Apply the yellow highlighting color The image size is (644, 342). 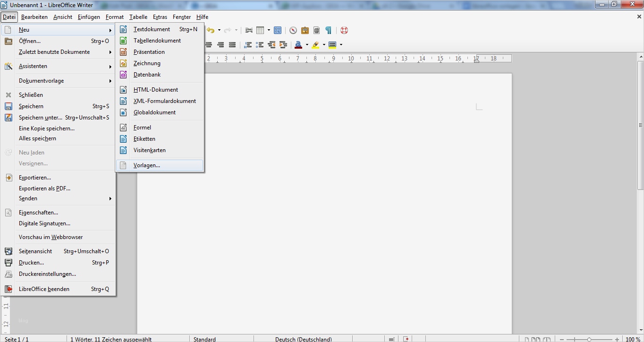coord(315,45)
